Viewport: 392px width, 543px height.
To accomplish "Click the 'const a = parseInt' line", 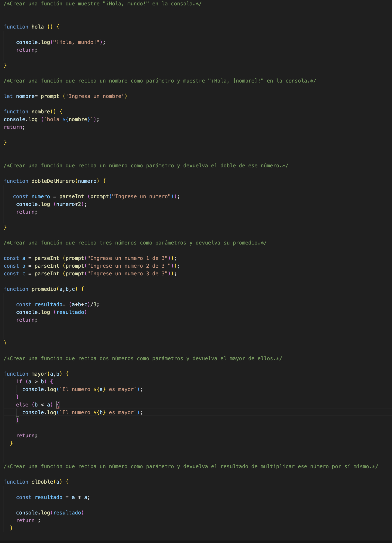I will 90,258.
